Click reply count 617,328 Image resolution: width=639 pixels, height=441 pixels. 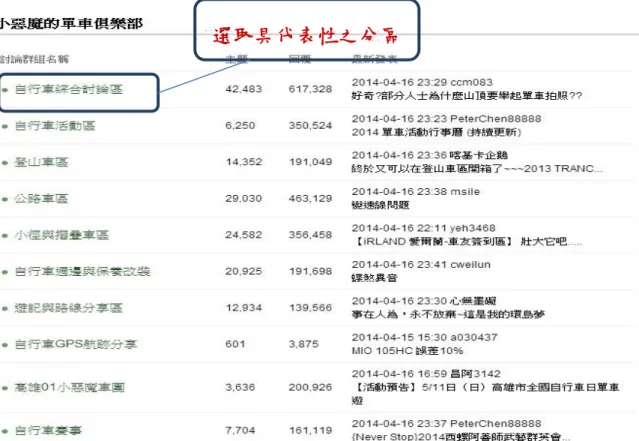click(310, 89)
